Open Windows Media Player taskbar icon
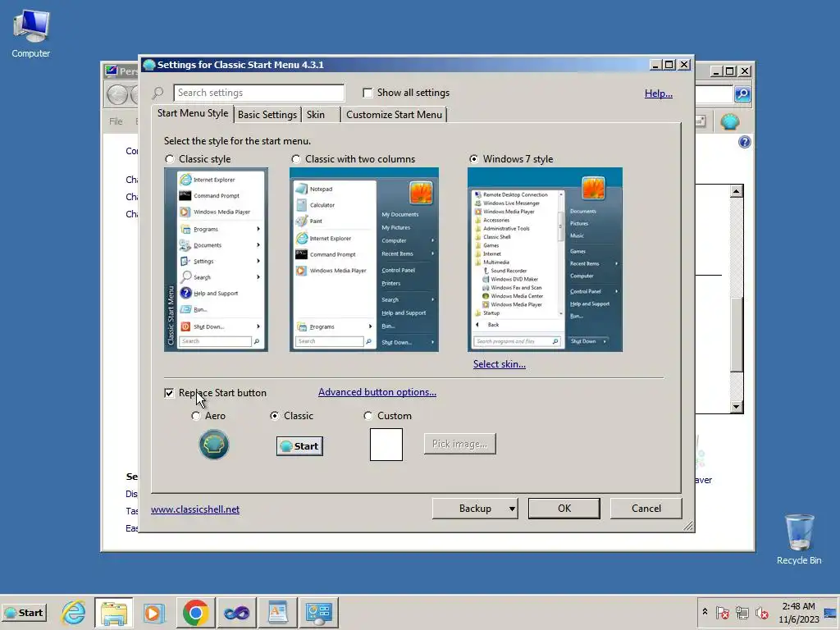This screenshot has height=630, width=840. pos(154,612)
